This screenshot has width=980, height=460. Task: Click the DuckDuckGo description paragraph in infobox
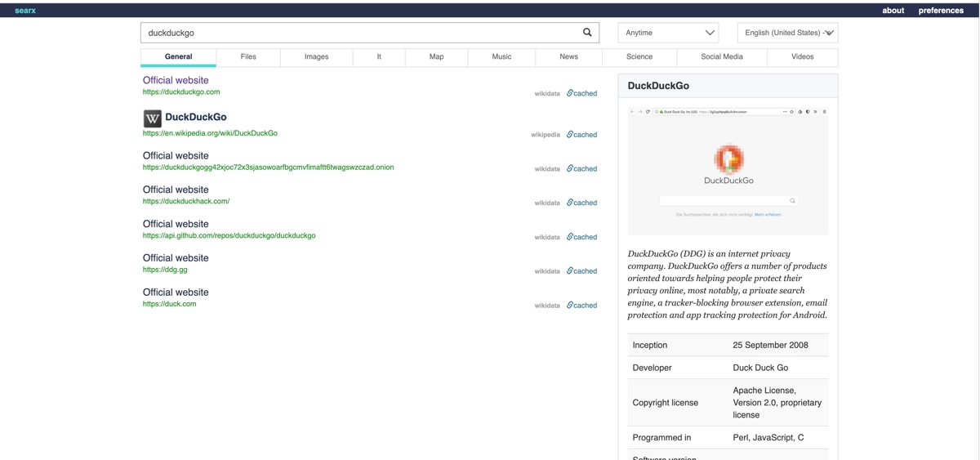728,284
